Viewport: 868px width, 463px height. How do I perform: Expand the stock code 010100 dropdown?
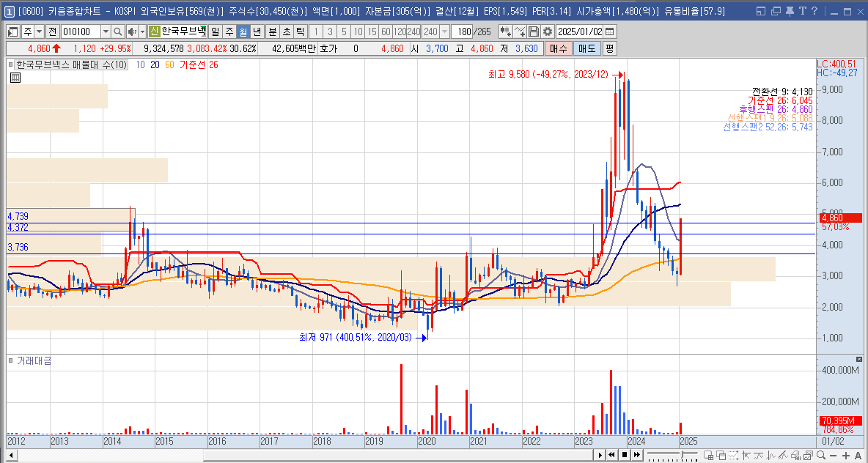(106, 32)
